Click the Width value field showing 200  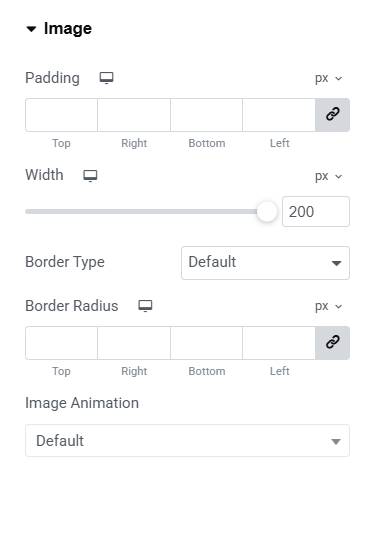316,211
